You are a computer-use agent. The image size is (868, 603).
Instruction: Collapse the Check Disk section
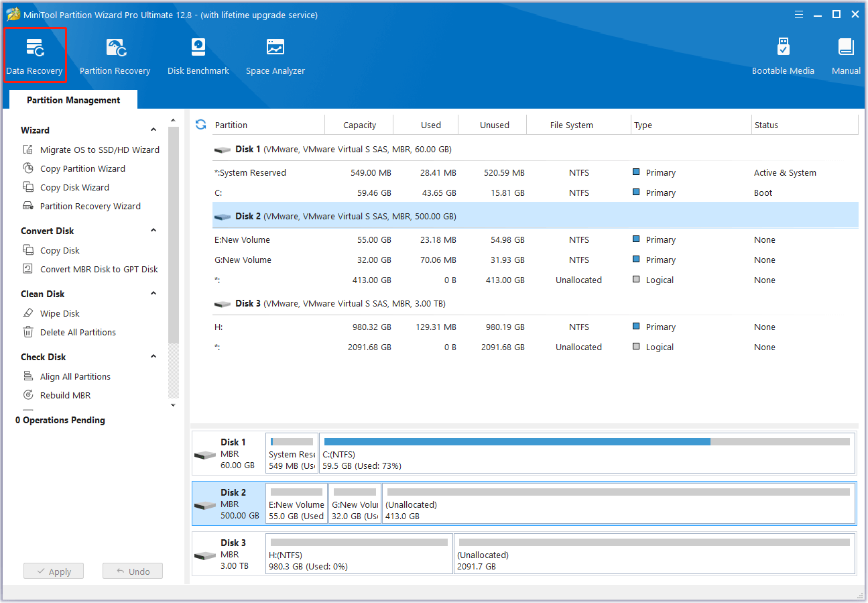(153, 357)
